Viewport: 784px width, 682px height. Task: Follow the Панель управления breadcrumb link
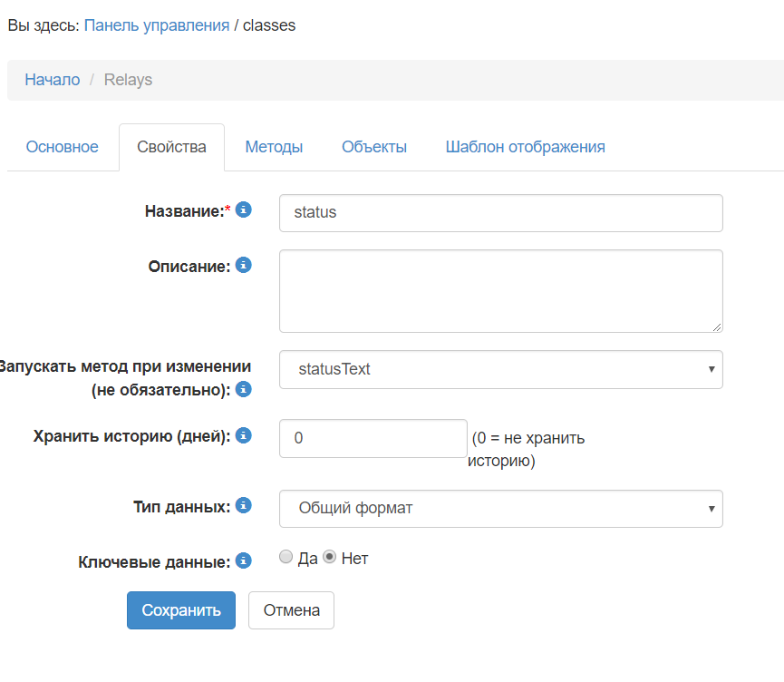[157, 25]
